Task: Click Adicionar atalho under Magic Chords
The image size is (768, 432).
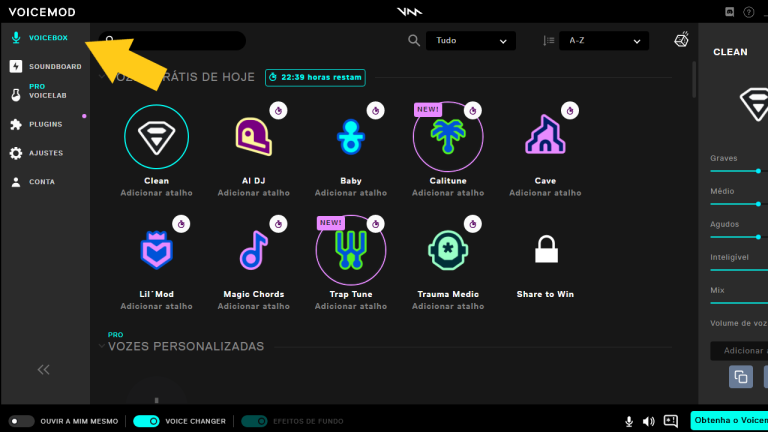Action: pos(253,307)
